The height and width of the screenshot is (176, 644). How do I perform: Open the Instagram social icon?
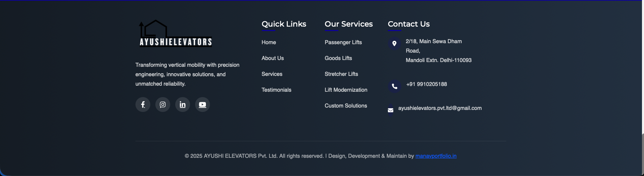pyautogui.click(x=163, y=105)
